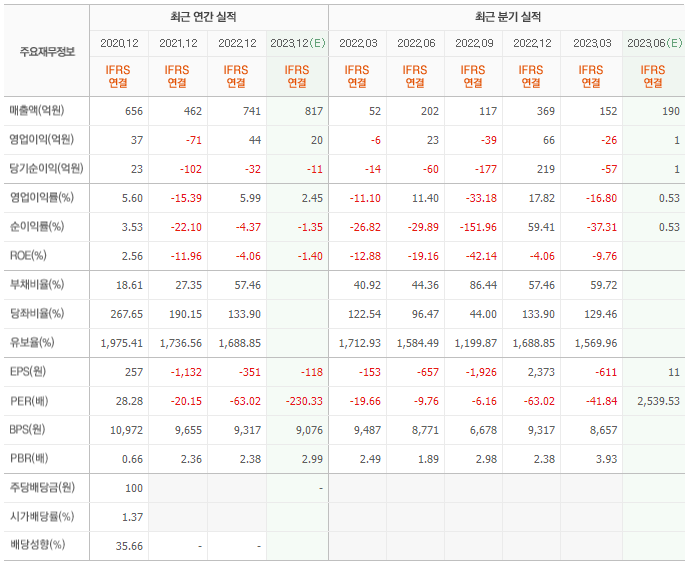690x564 pixels.
Task: Click the 1,975.41 reserve ratio value
Action: point(122,343)
